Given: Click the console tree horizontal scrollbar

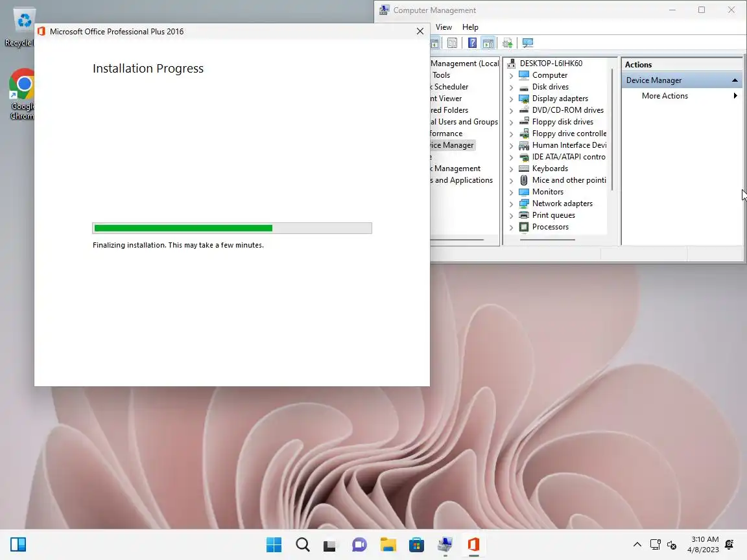Looking at the screenshot, I should (x=457, y=240).
